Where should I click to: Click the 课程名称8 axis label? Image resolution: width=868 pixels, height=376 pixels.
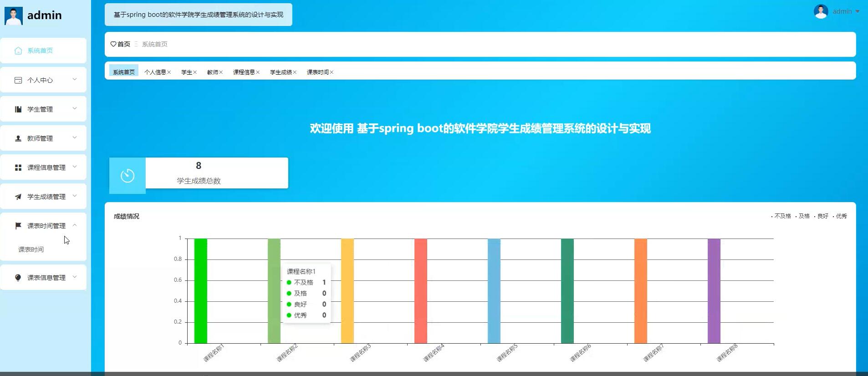coord(727,353)
